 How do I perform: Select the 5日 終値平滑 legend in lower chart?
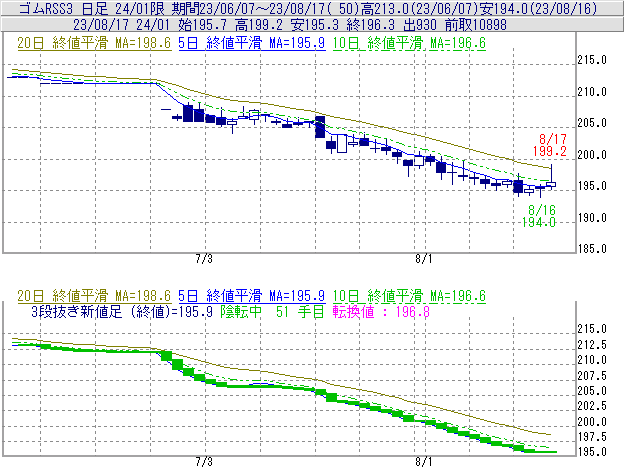tap(252, 296)
